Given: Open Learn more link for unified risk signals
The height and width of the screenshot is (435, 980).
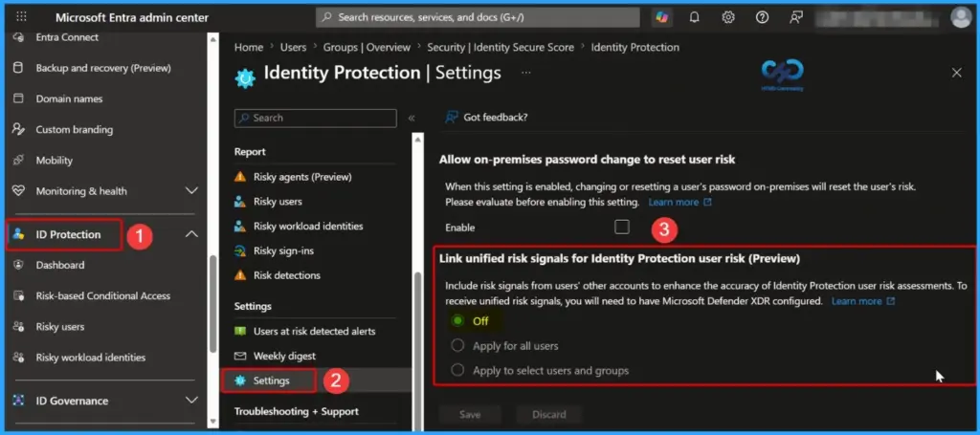Looking at the screenshot, I should tap(863, 301).
